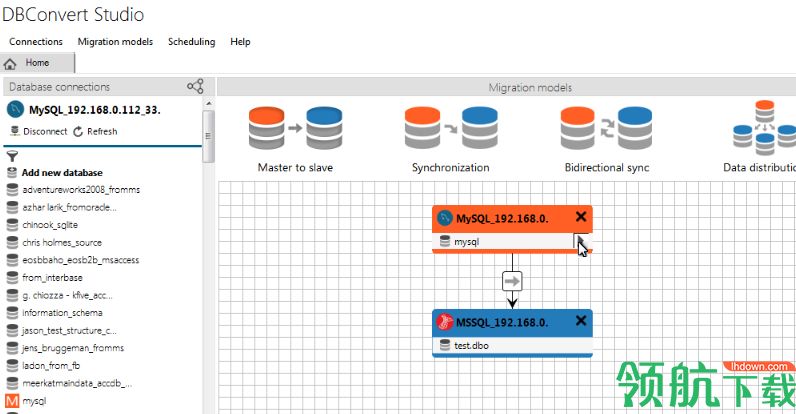796x414 pixels.
Task: Select azhar larik_fromoracle database
Action: [70, 208]
